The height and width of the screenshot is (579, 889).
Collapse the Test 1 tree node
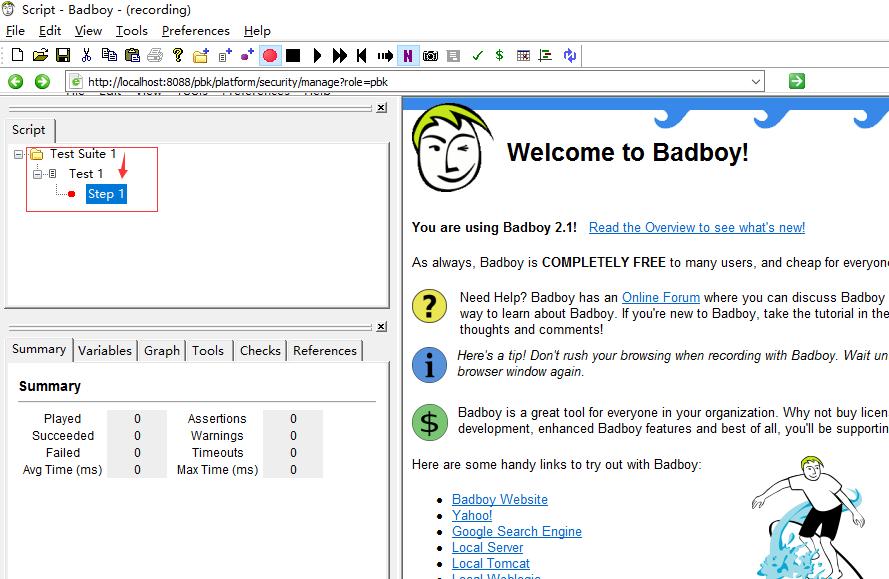(x=37, y=174)
